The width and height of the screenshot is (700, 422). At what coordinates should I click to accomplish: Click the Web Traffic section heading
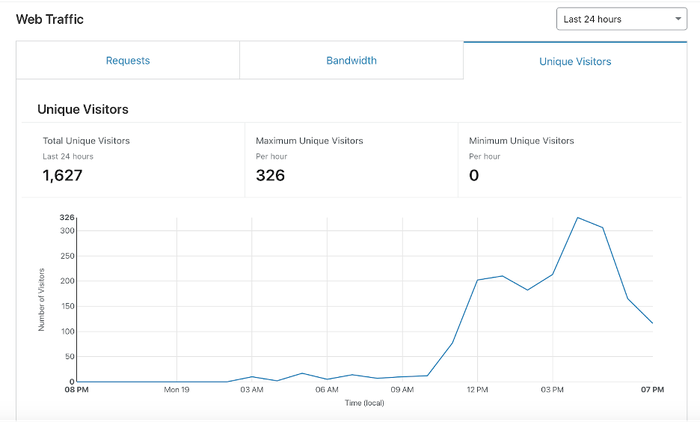coord(50,19)
